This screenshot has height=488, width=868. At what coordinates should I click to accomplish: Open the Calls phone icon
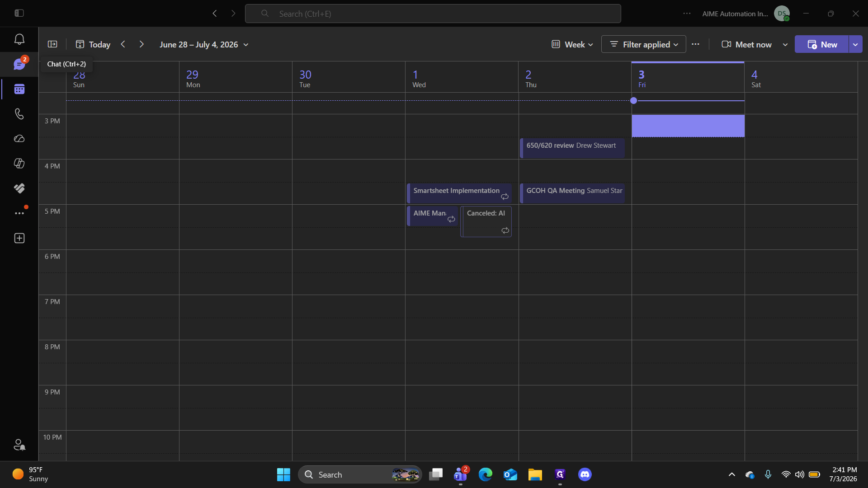pos(19,113)
